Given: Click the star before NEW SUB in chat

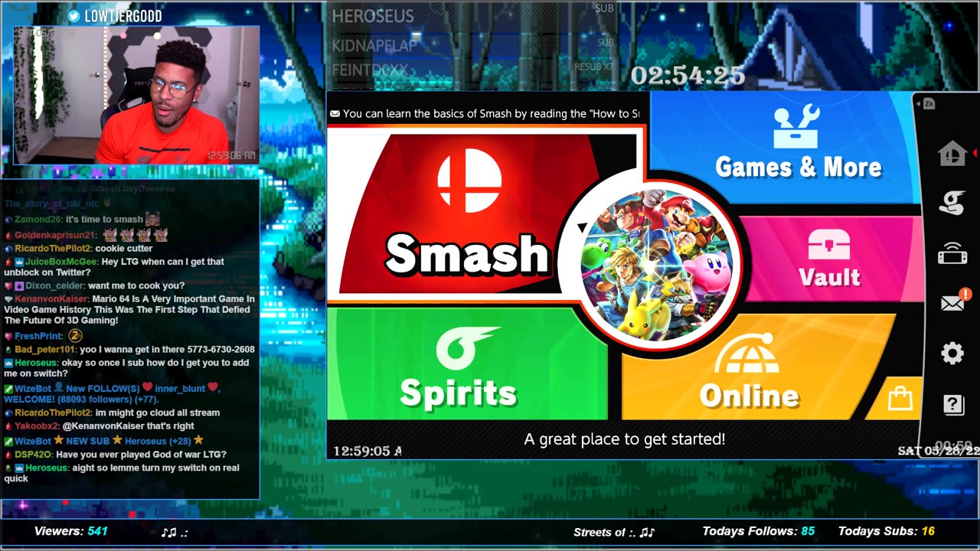Looking at the screenshot, I should [60, 441].
